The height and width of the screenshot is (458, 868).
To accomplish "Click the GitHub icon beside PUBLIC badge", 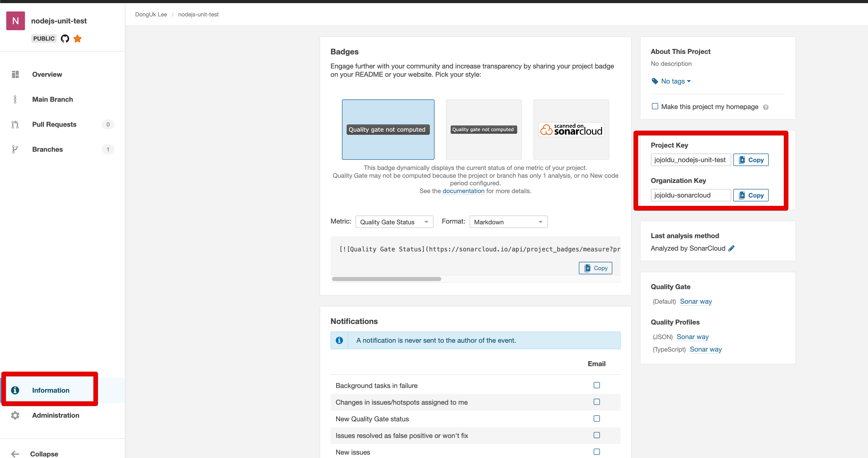I will tap(65, 39).
